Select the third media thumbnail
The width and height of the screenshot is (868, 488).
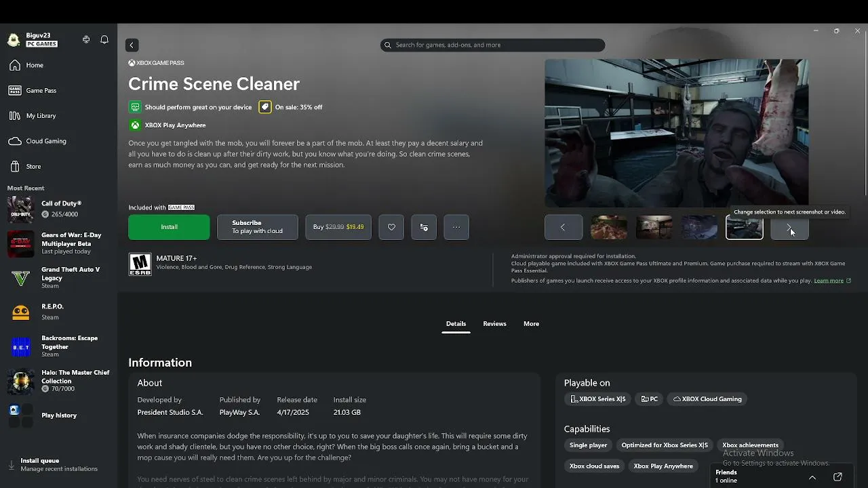699,228
